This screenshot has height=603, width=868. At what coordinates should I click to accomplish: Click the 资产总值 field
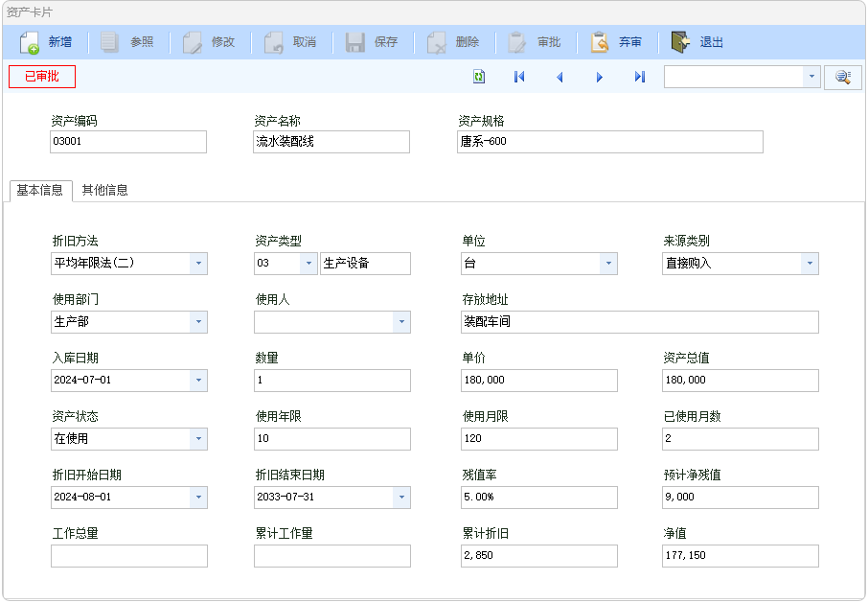741,381
